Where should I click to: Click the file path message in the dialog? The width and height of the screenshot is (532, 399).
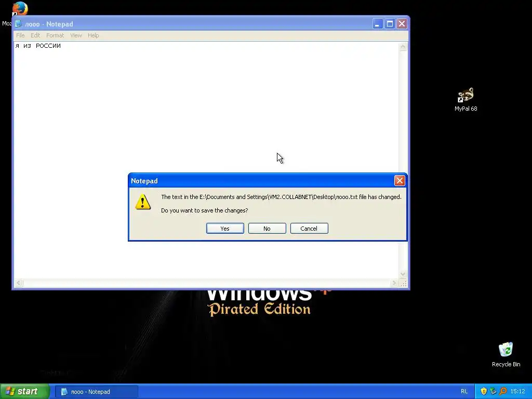click(281, 197)
